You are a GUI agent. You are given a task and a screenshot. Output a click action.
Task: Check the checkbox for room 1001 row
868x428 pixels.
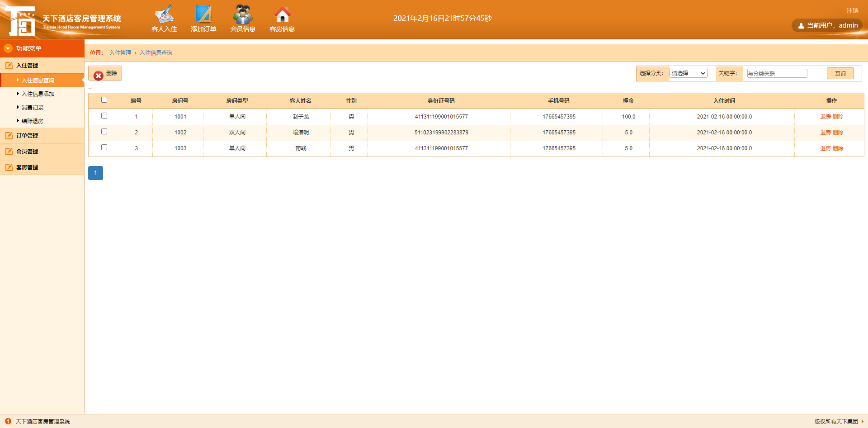click(x=104, y=116)
